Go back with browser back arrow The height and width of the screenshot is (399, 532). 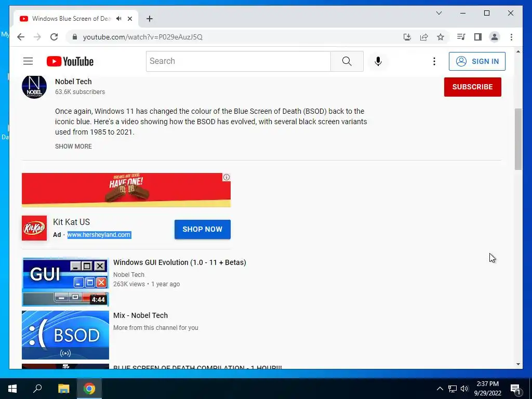(x=21, y=37)
